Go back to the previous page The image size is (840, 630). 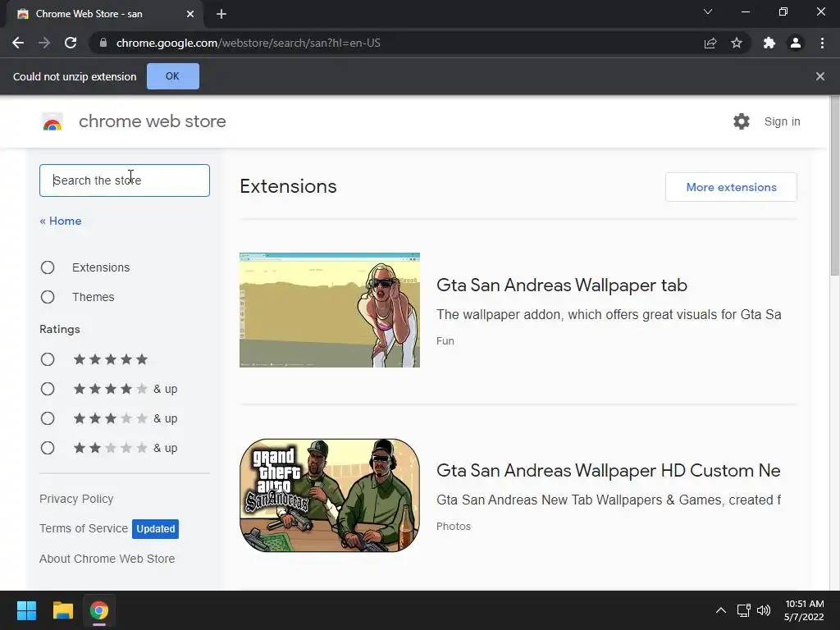click(18, 43)
